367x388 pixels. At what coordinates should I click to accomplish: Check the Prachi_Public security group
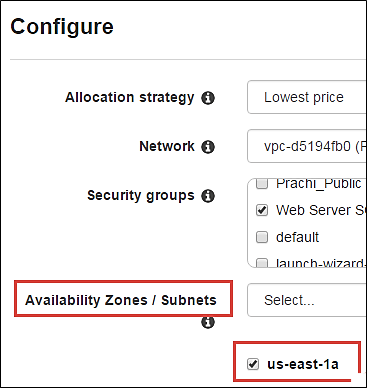click(x=262, y=183)
